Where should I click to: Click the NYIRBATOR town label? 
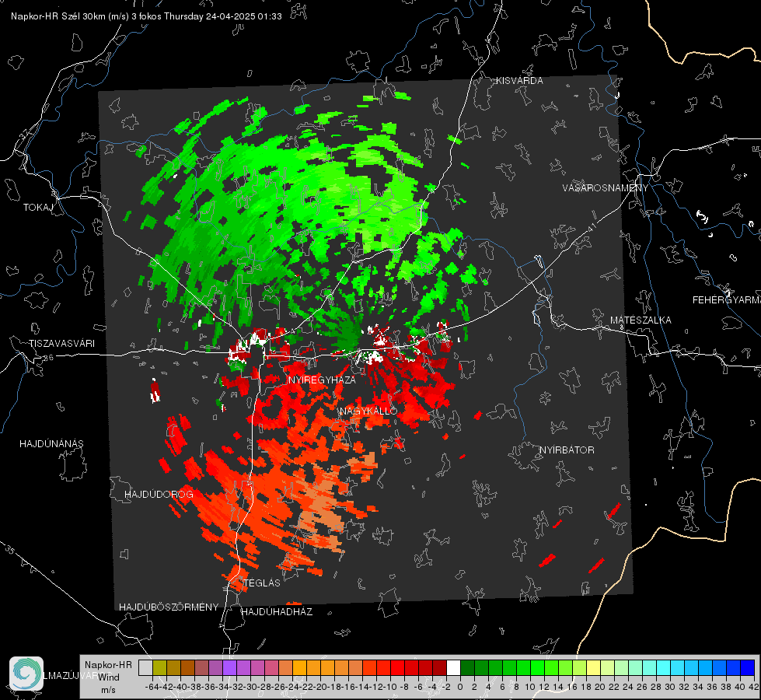coord(567,450)
